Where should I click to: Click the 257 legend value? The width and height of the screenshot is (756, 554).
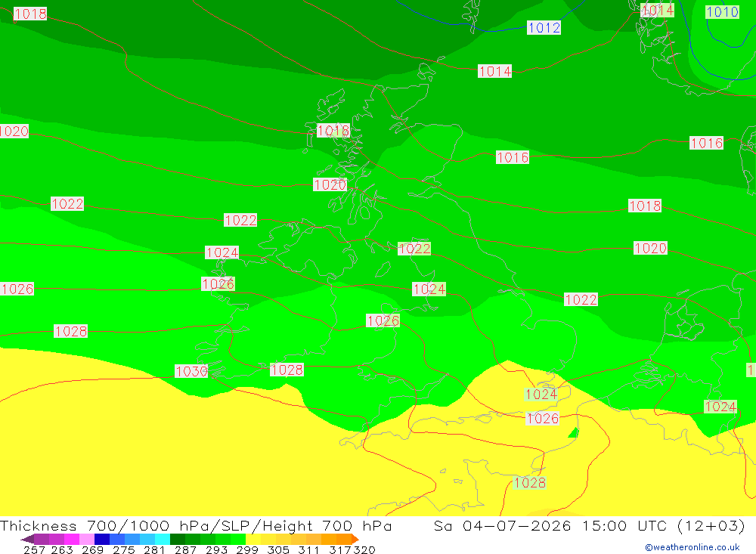(34, 549)
